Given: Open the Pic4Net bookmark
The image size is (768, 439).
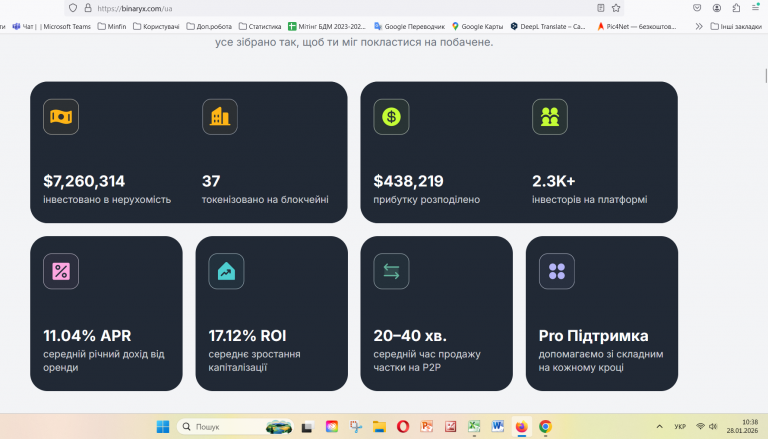Looking at the screenshot, I should (637, 26).
